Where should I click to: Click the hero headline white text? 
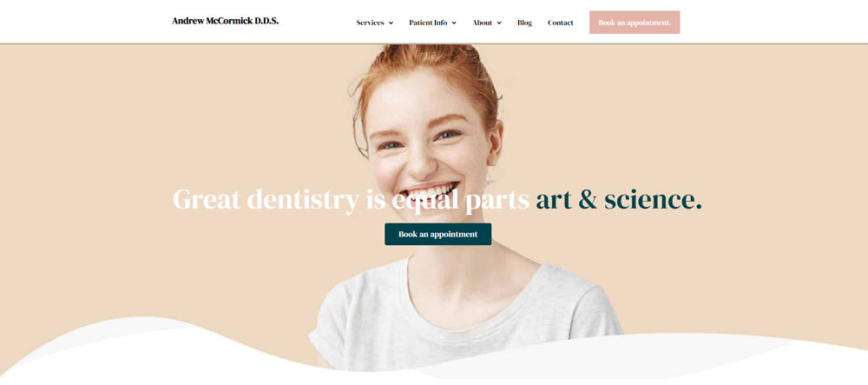pyautogui.click(x=351, y=199)
